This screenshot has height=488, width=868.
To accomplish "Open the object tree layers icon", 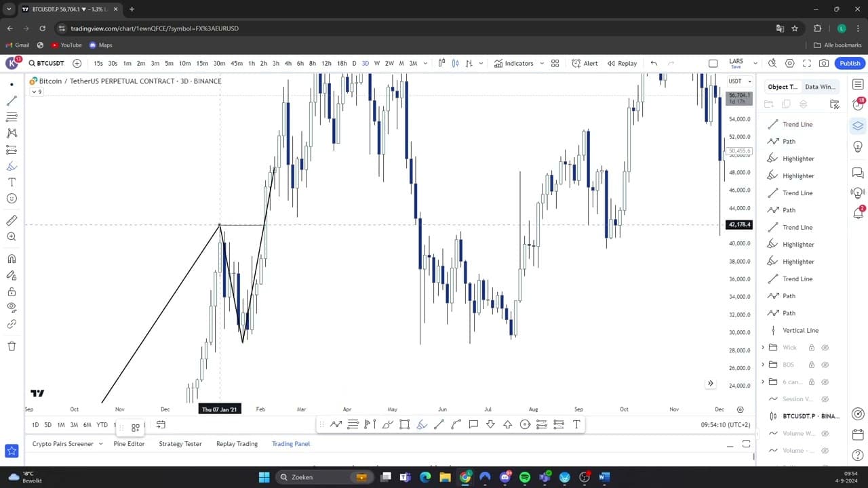I will [x=858, y=126].
